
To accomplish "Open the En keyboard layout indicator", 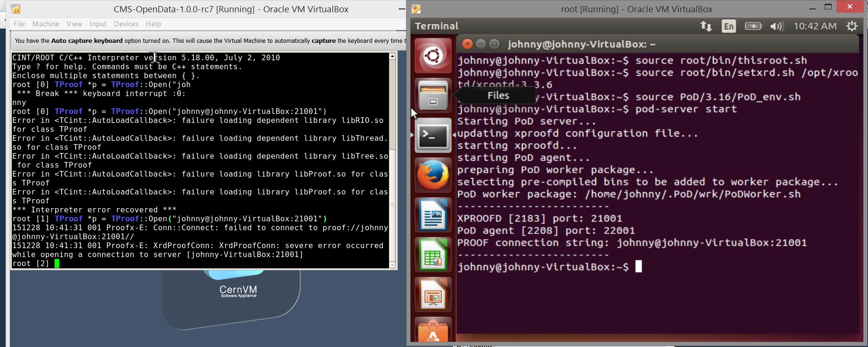I will click(x=729, y=26).
